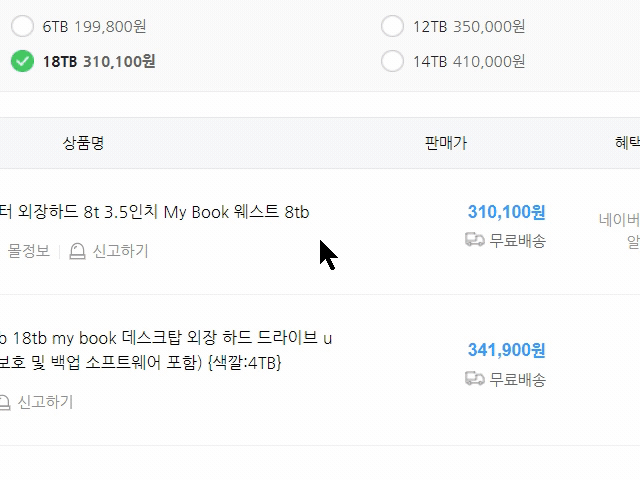Click the report siren icon in second row
Screen dimensions: 640x480
click(x=4, y=402)
